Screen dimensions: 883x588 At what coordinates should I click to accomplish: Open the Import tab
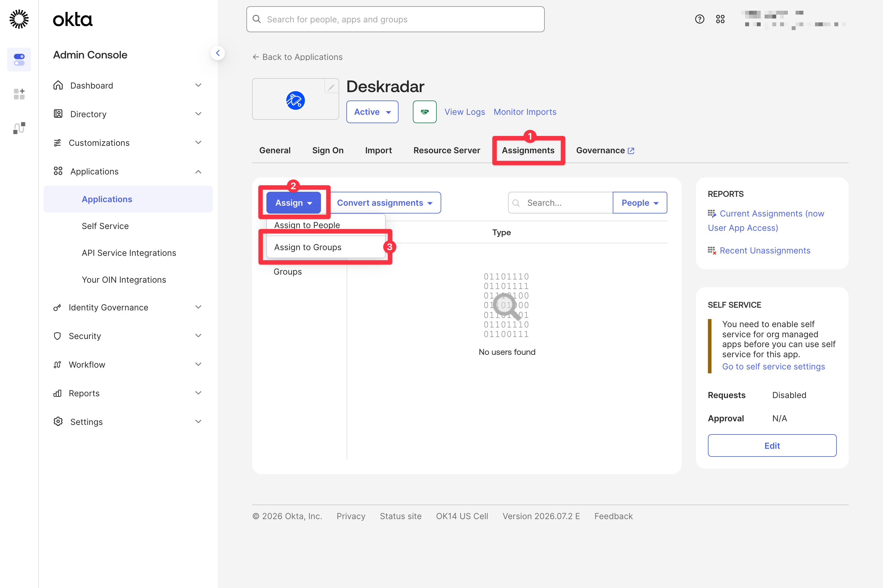point(379,150)
